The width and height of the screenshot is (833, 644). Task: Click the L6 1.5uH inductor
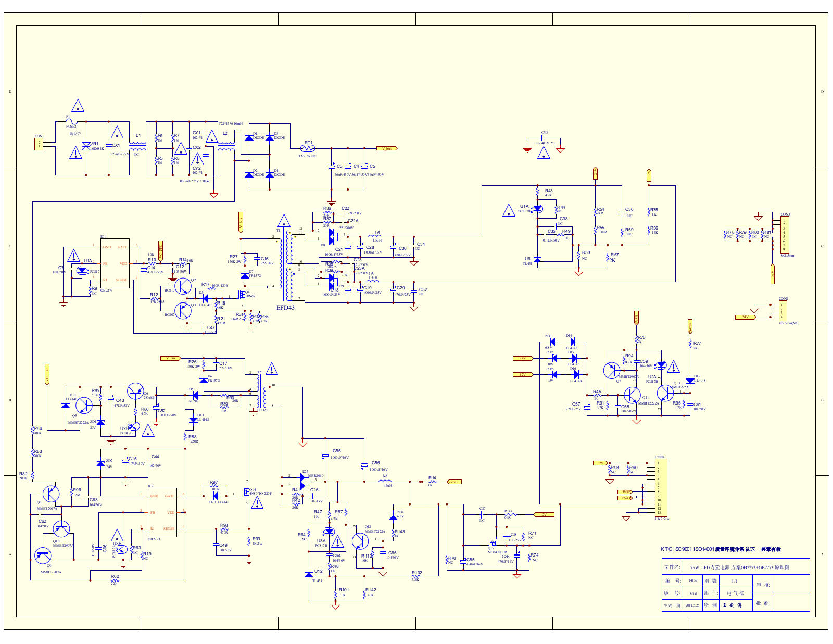pyautogui.click(x=375, y=236)
